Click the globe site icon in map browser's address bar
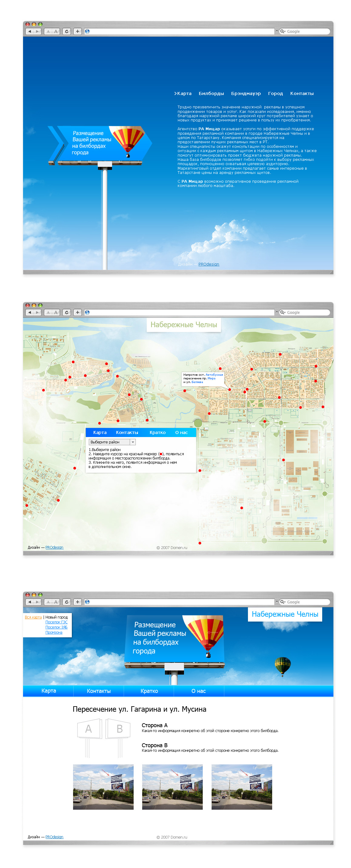351x868 pixels. point(87,312)
